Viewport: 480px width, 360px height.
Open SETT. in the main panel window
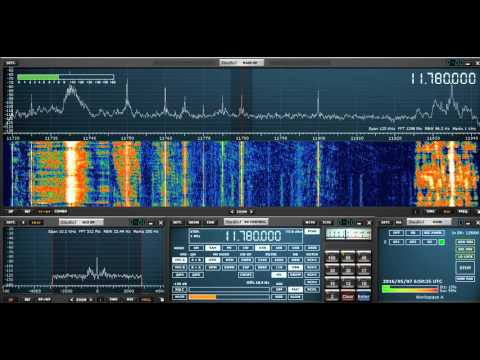[385, 222]
